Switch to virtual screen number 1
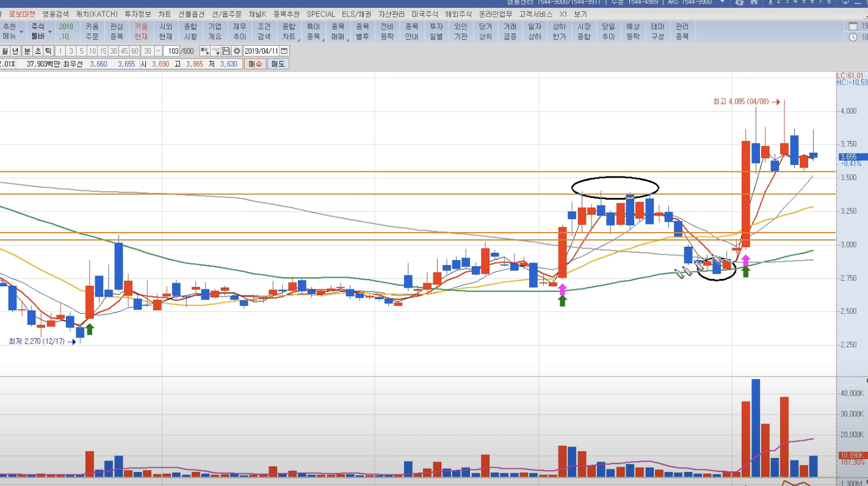The image size is (868, 486). 770,2
